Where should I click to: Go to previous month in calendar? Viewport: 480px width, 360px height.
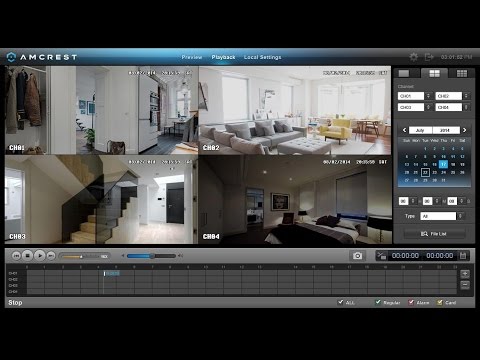(404, 130)
